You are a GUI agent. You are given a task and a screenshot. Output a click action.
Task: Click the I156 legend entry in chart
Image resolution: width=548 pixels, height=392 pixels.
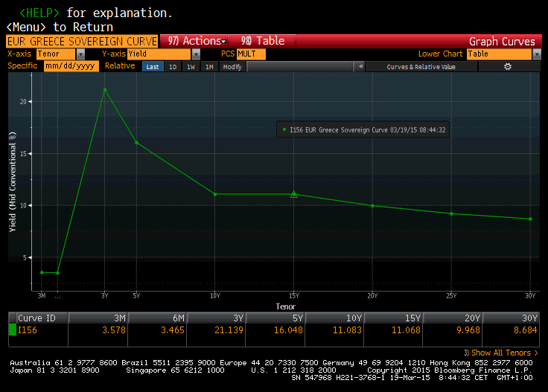[x=363, y=130]
